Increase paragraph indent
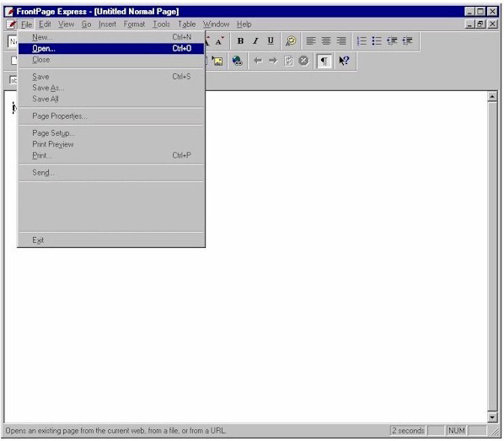This screenshot has height=441, width=504. 408,41
